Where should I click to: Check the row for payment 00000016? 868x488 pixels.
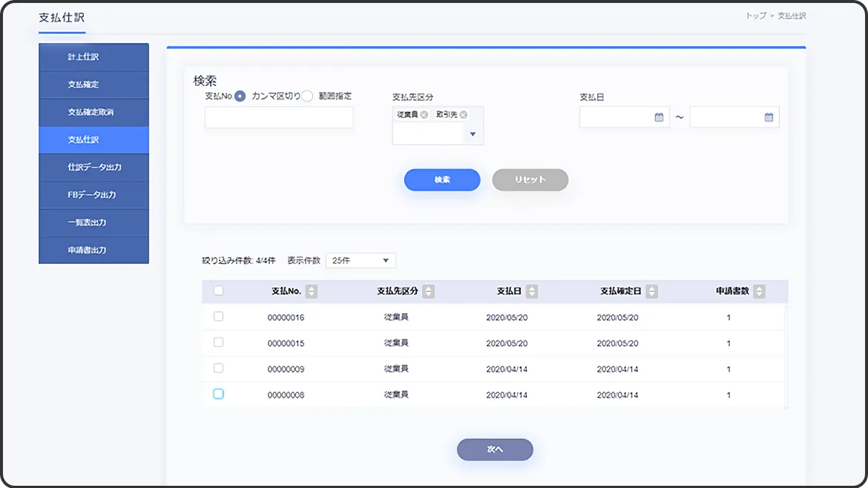[x=218, y=317]
